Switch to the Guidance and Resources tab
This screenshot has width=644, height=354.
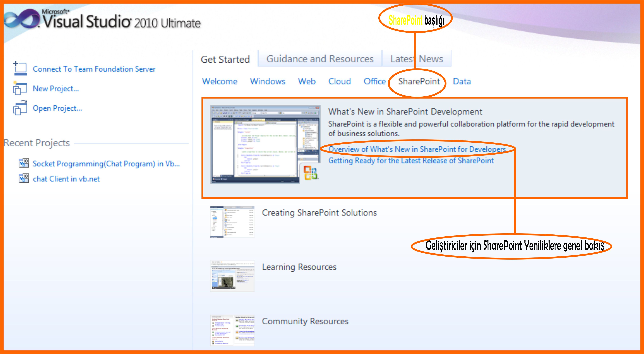[320, 59]
